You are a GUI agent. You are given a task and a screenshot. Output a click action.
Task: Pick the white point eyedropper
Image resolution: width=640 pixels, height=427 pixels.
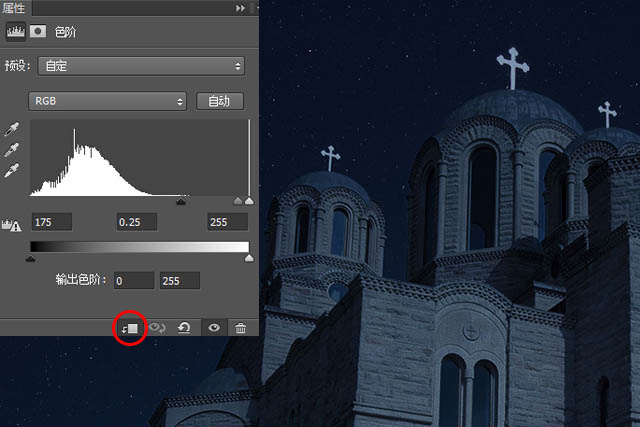13,170
